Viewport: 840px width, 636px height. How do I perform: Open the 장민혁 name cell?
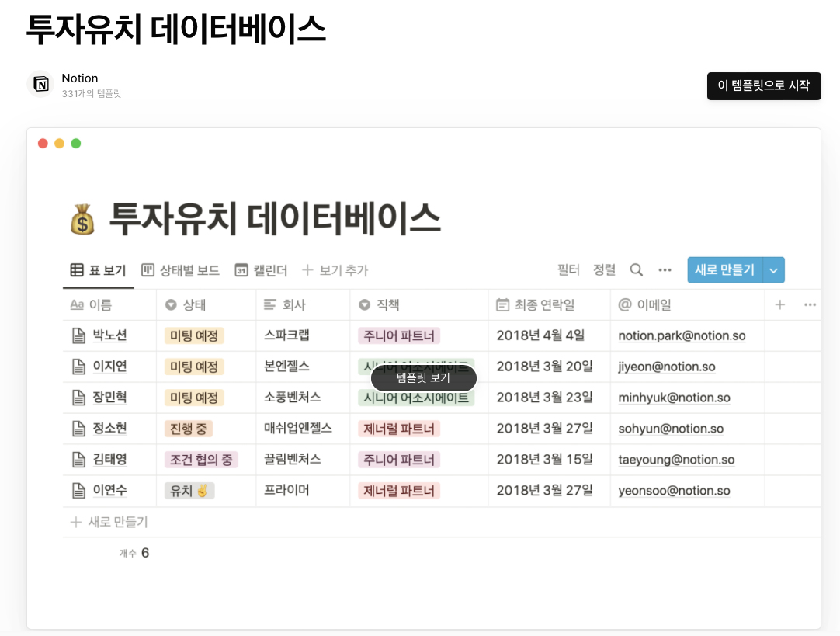click(109, 397)
